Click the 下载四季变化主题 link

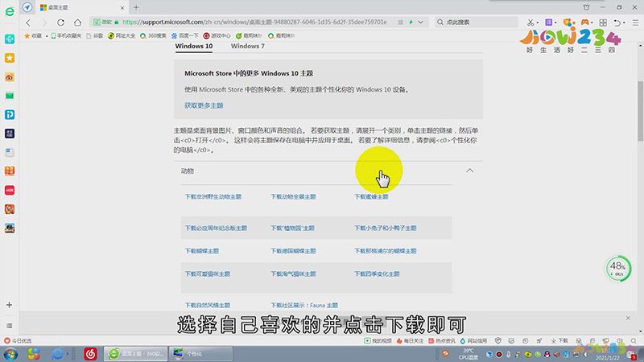pyautogui.click(x=377, y=274)
